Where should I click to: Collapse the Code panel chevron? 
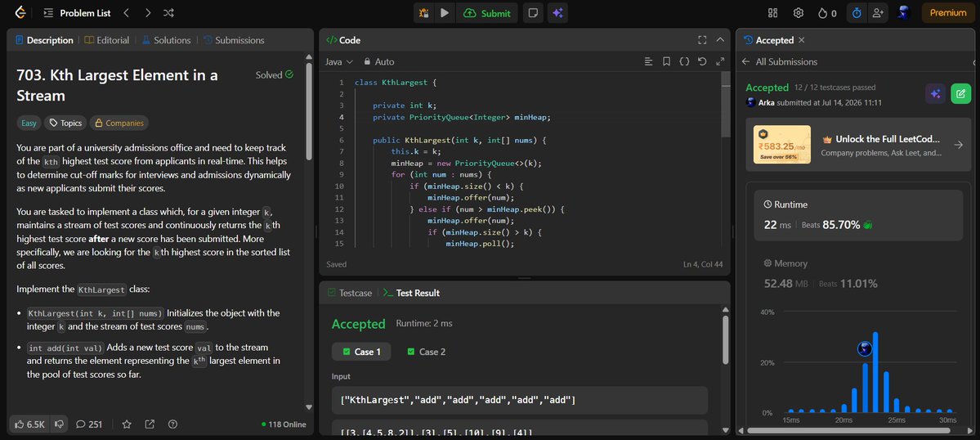pyautogui.click(x=720, y=40)
